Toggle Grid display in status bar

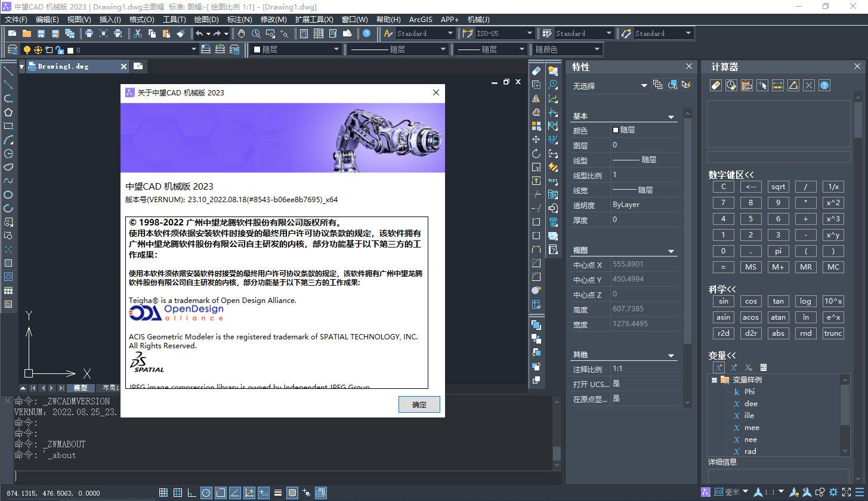pyautogui.click(x=178, y=493)
